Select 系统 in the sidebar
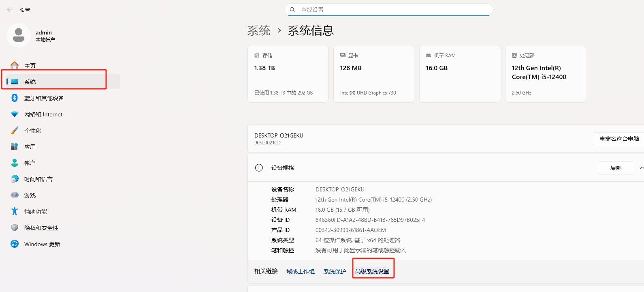This screenshot has width=644, height=292. pyautogui.click(x=63, y=82)
